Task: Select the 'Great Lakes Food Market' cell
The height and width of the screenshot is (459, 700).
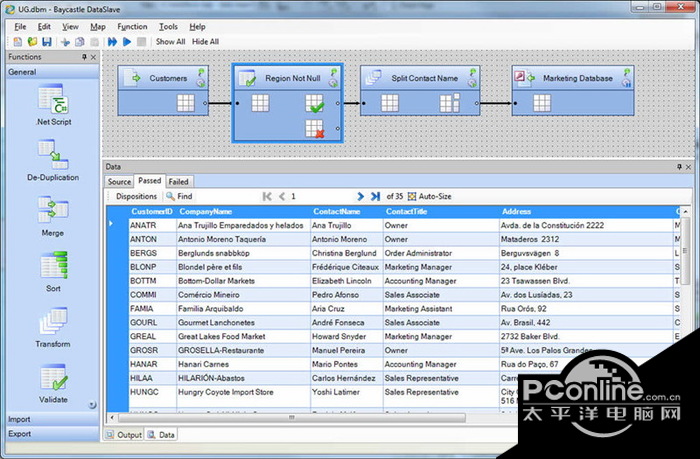Action: click(243, 337)
